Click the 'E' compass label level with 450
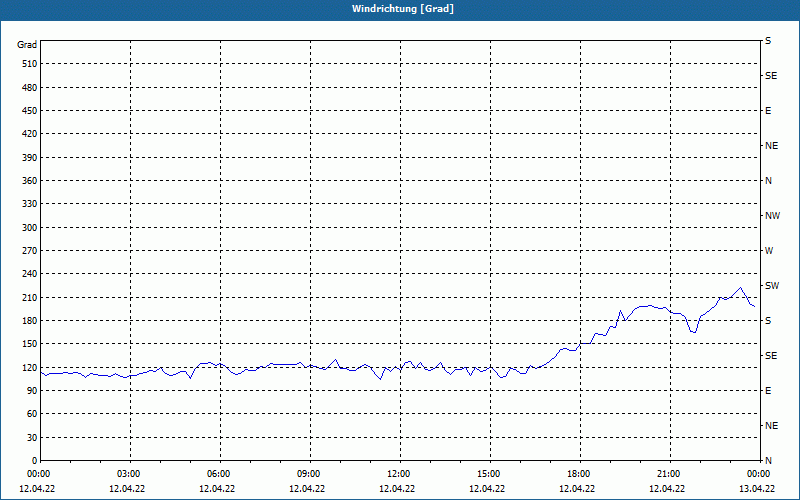 point(768,111)
